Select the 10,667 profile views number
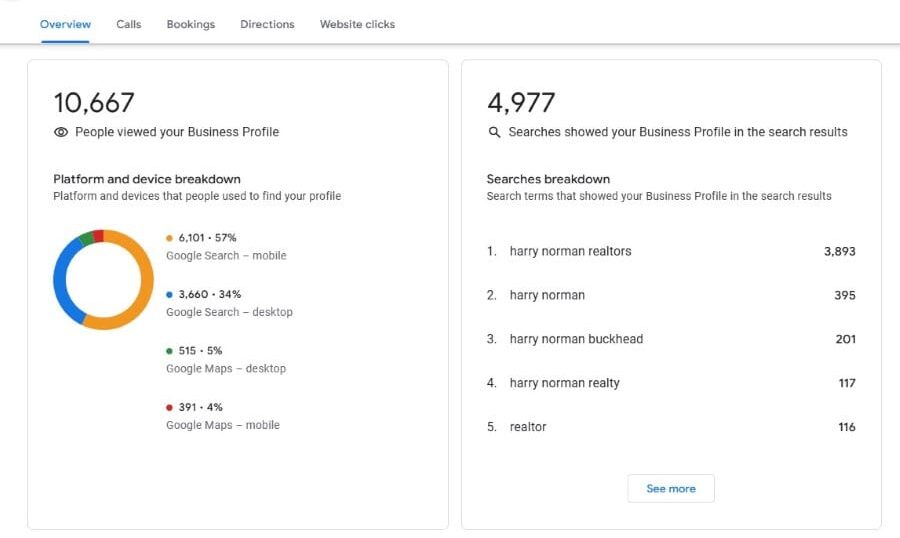Screen dimensions: 900x538 pyautogui.click(x=94, y=103)
